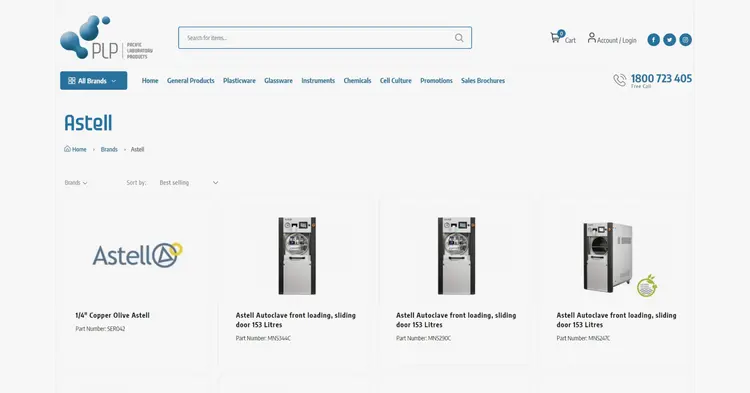
Task: Click the Astell breadcrumb item
Action: click(x=137, y=149)
